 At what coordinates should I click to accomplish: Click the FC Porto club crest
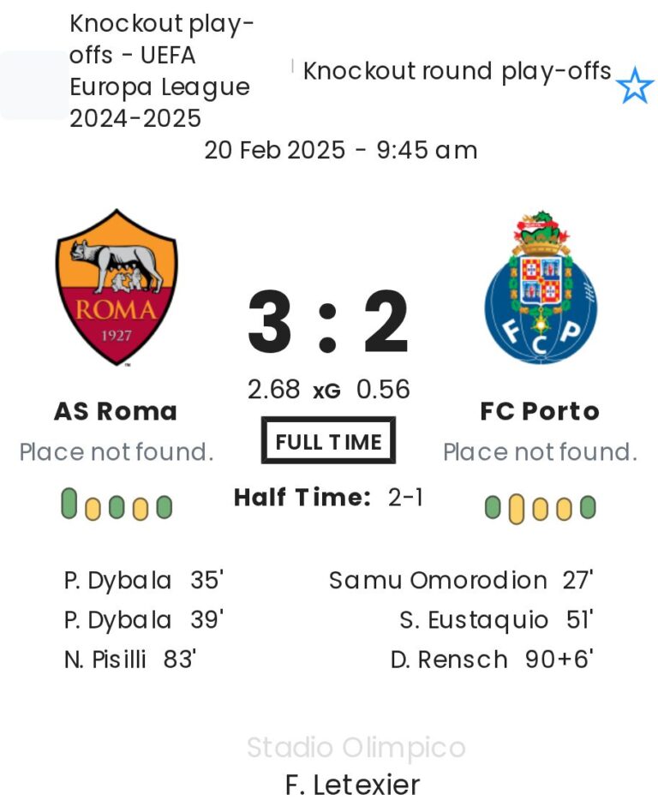click(541, 288)
